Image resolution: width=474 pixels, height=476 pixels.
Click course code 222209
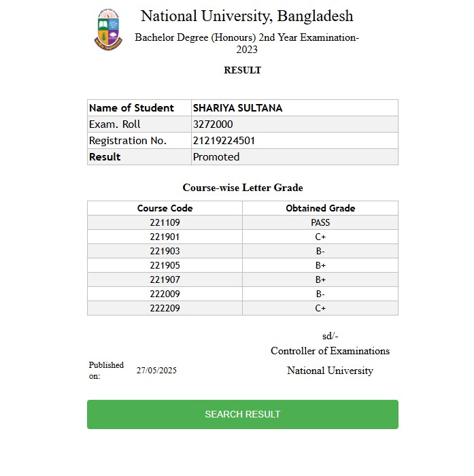pos(165,308)
